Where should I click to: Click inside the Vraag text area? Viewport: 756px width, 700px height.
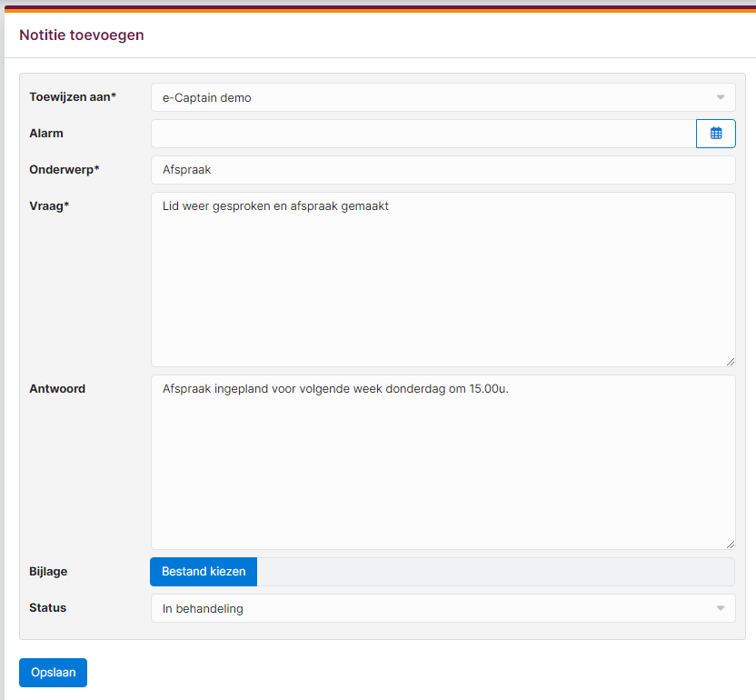click(443, 280)
